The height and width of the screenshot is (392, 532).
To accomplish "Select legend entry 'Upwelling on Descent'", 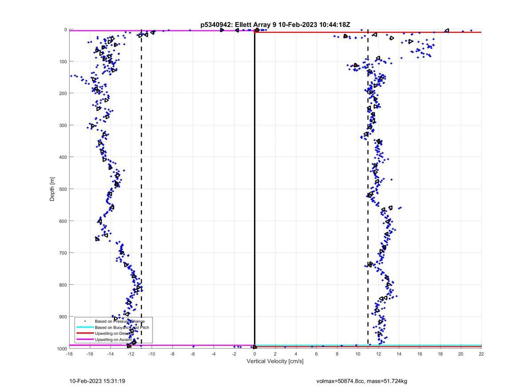I will point(114,334).
